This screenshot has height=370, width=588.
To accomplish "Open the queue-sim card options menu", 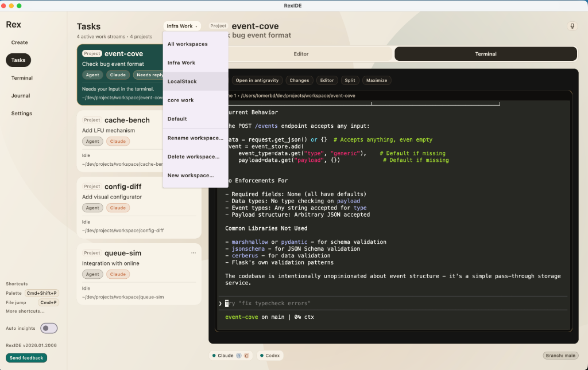I will tap(194, 252).
